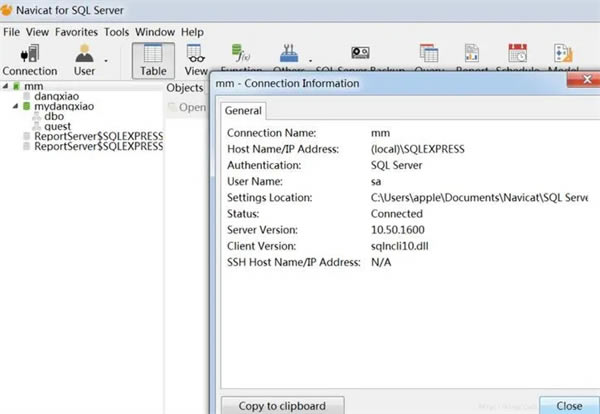This screenshot has height=414, width=600.
Task: Switch to the Objects tab
Action: (185, 88)
